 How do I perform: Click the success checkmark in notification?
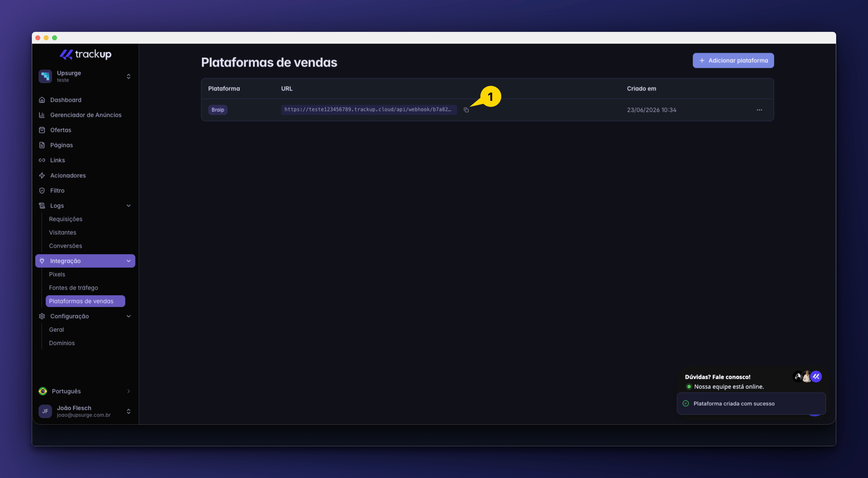click(685, 403)
